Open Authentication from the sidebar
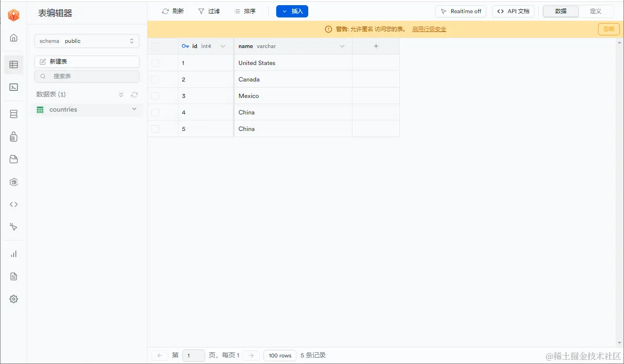 click(x=13, y=136)
